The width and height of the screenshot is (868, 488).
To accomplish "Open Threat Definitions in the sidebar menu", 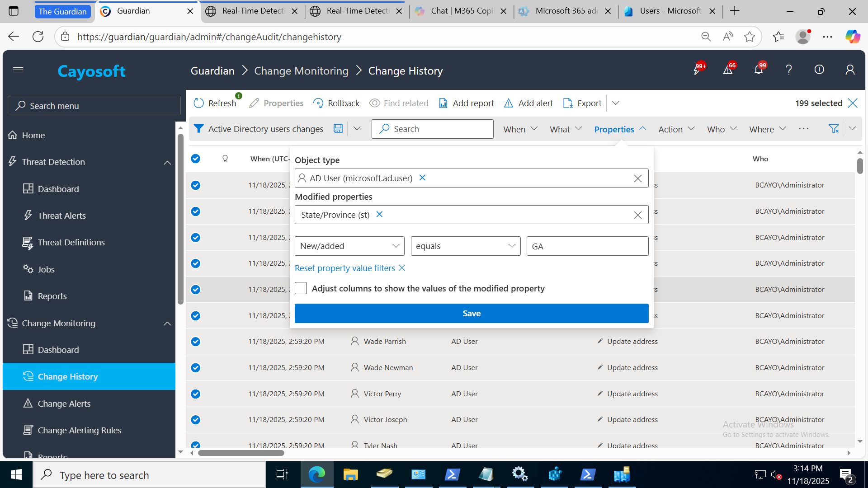I will [x=71, y=243].
